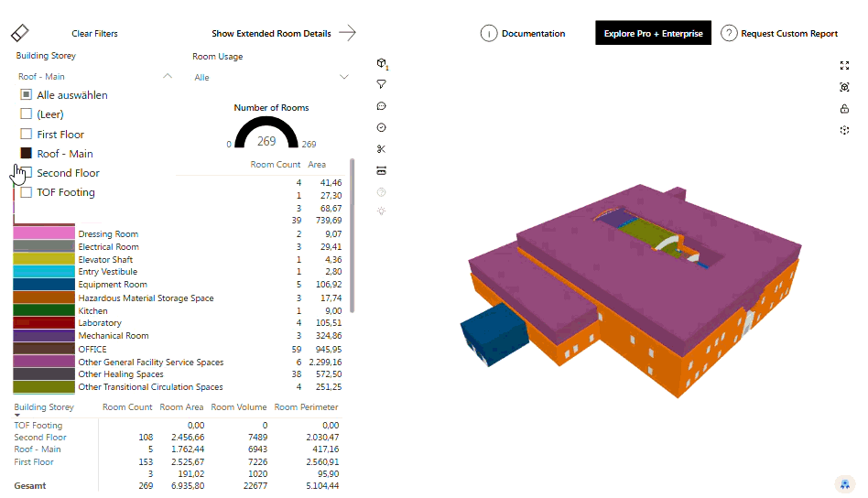The height and width of the screenshot is (498, 868).
Task: Open the funnel filter tool
Action: [382, 84]
